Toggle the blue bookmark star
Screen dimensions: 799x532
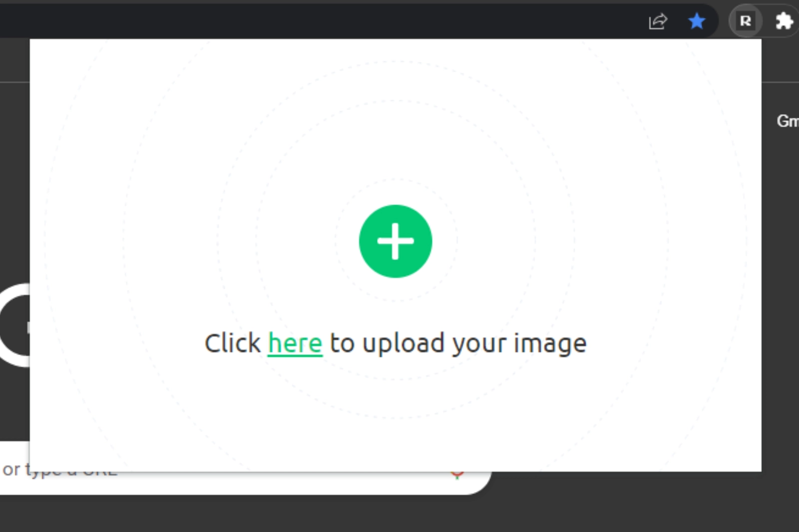coord(697,21)
